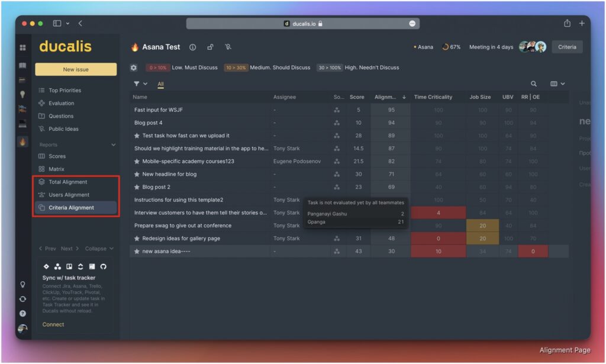The image size is (606, 364).
Task: Toggle star on Test task how fast row
Action: tap(137, 136)
